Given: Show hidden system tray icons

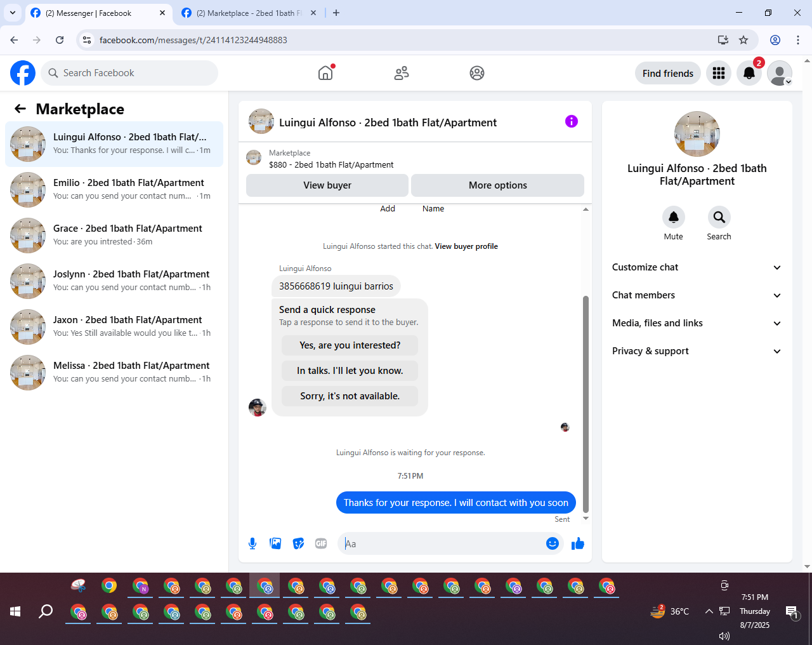Looking at the screenshot, I should [x=709, y=611].
